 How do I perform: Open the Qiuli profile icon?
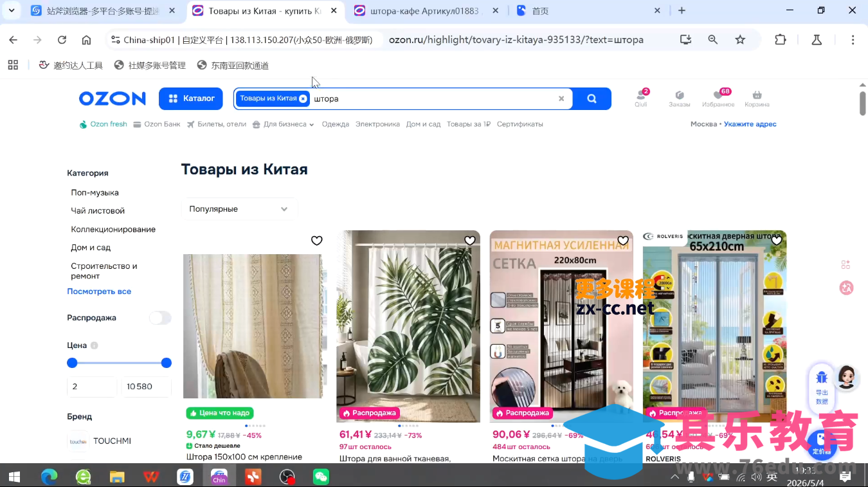[x=641, y=98]
